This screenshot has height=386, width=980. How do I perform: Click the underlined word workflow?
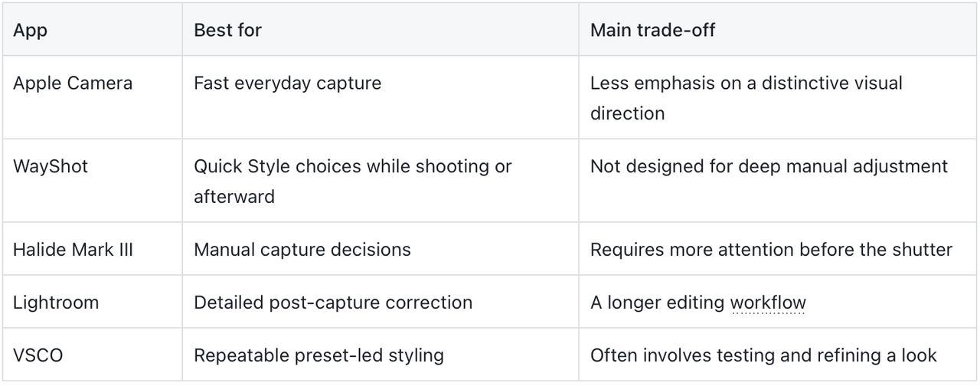click(768, 303)
